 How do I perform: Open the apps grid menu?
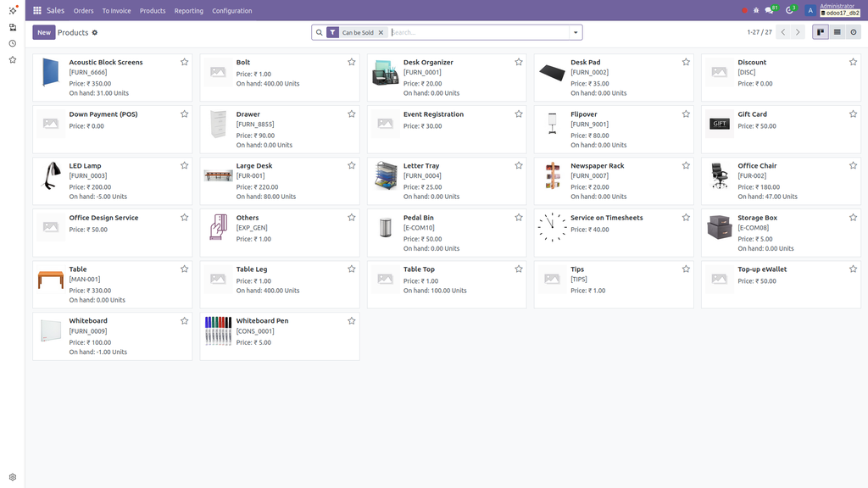coord(37,10)
